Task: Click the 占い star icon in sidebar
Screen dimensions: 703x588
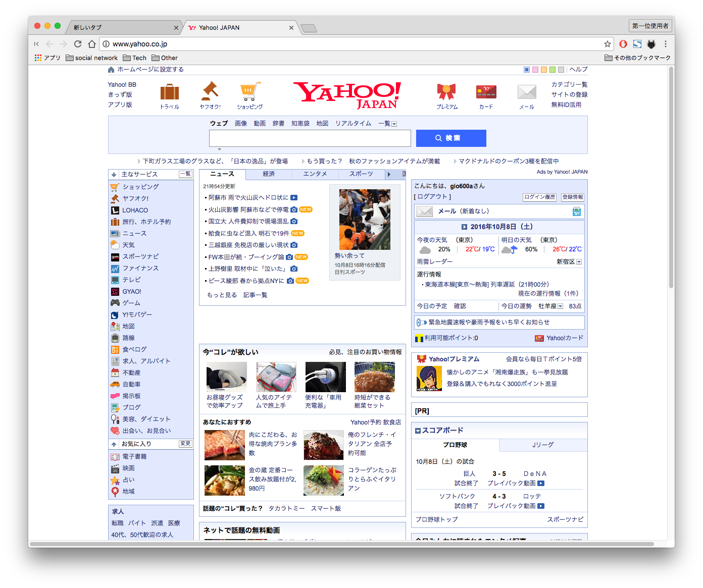Action: 115,480
